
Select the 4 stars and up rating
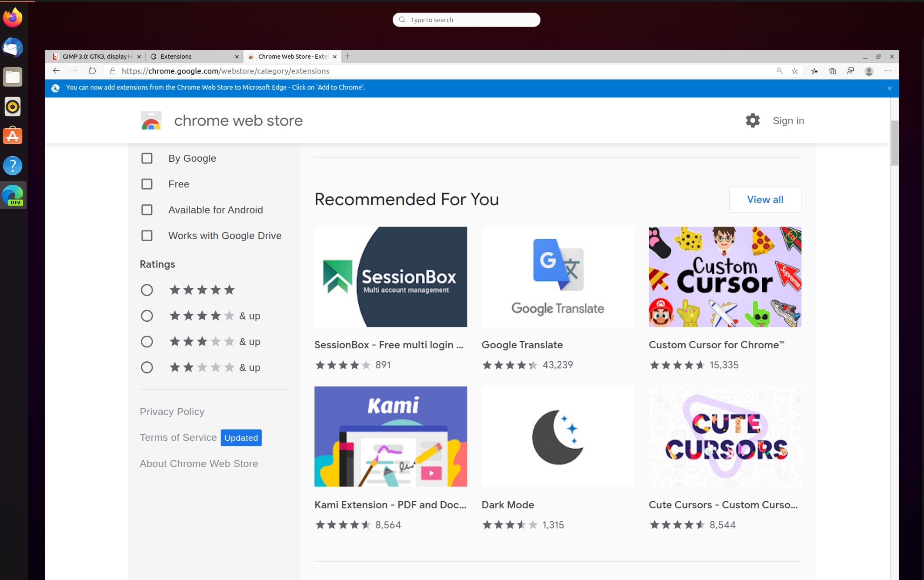[147, 316]
